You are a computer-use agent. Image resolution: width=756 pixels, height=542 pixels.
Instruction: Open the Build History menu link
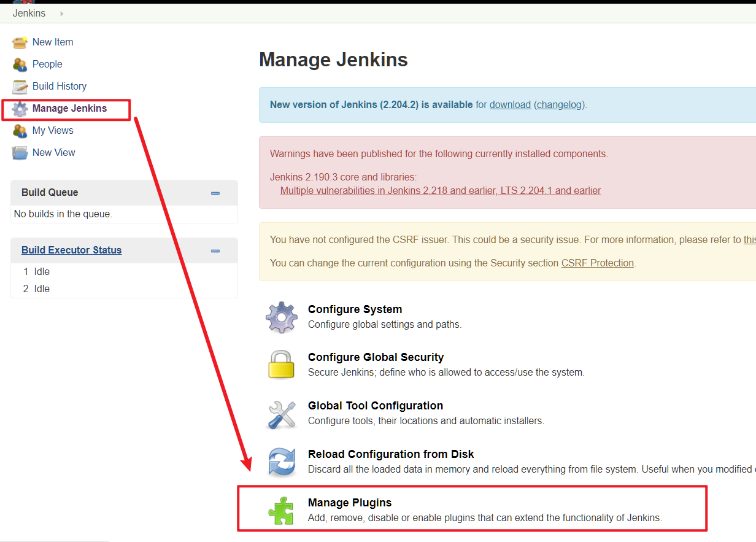point(60,86)
